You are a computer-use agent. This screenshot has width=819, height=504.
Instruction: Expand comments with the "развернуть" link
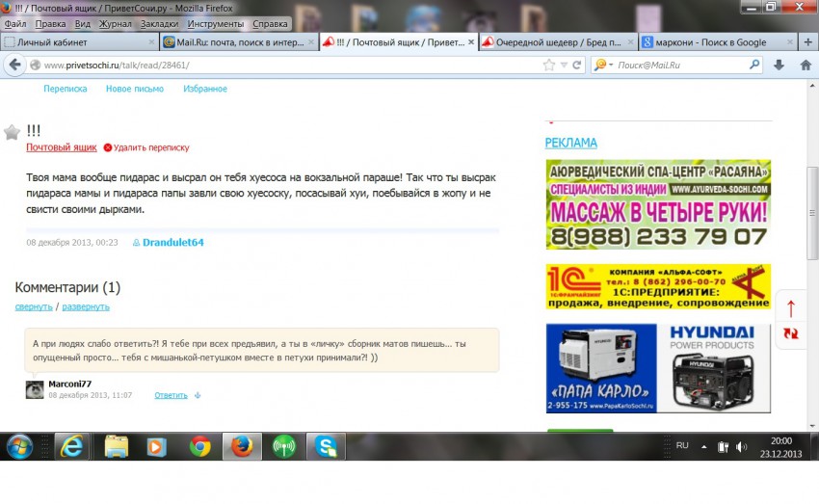[x=86, y=306]
